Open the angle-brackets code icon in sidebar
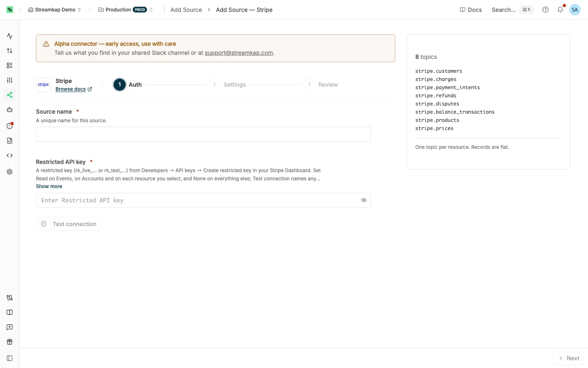 (x=10, y=155)
